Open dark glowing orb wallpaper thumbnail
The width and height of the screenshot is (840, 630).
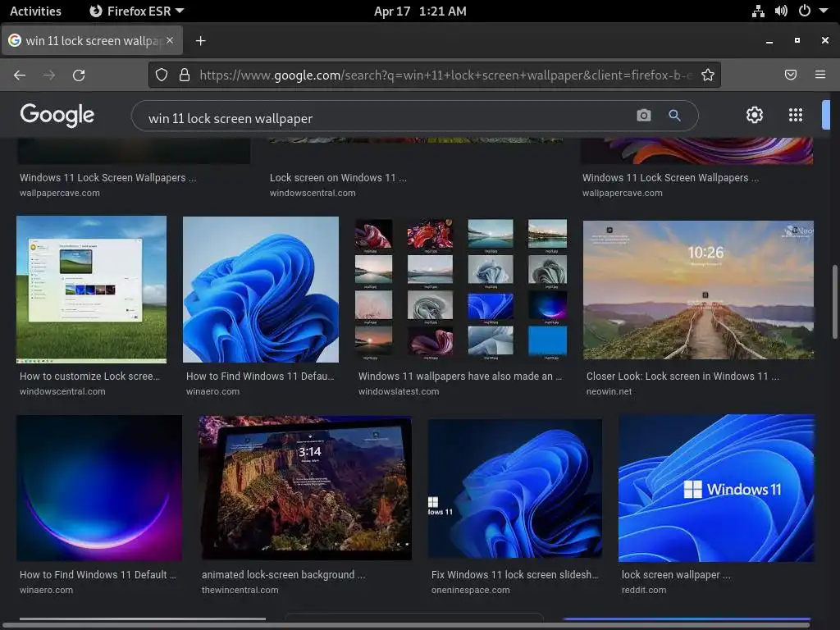(x=99, y=488)
